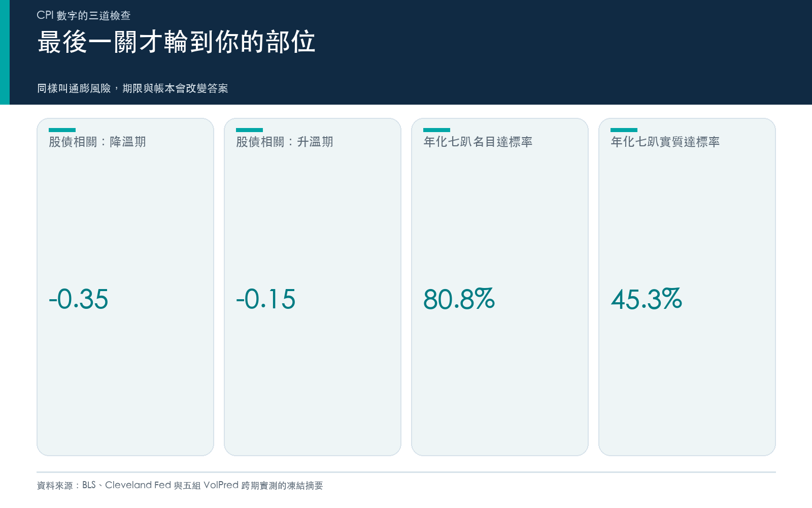Click the label '股債相關：升溫期'
Screen dimensions: 812x508
tap(285, 142)
